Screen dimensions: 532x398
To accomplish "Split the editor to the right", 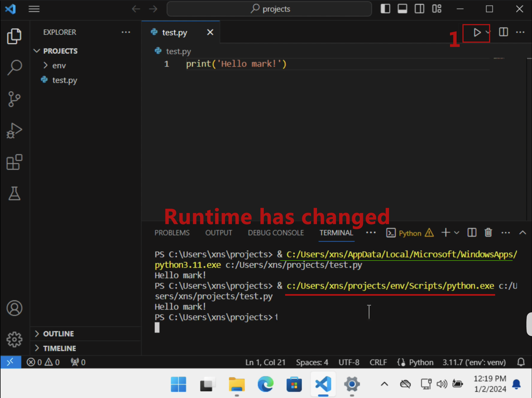I will coord(503,32).
